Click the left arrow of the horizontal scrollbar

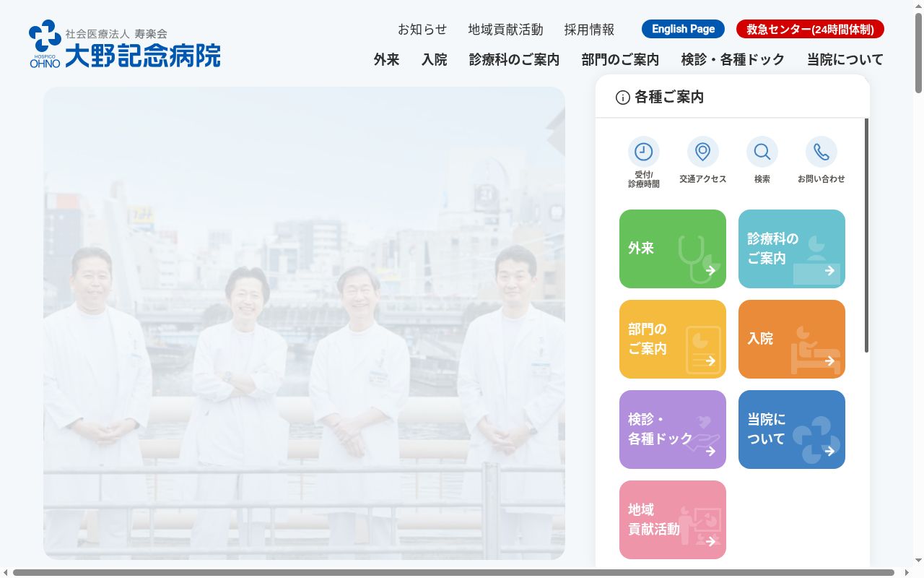tap(6, 572)
